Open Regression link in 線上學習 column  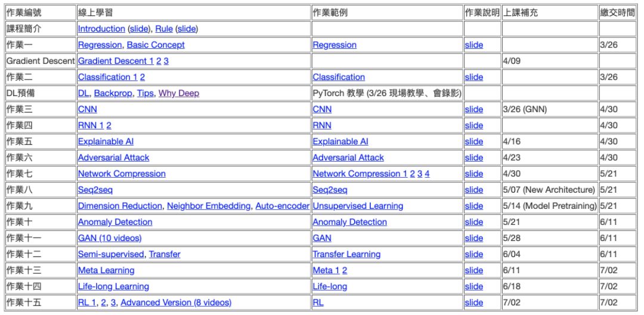point(100,45)
